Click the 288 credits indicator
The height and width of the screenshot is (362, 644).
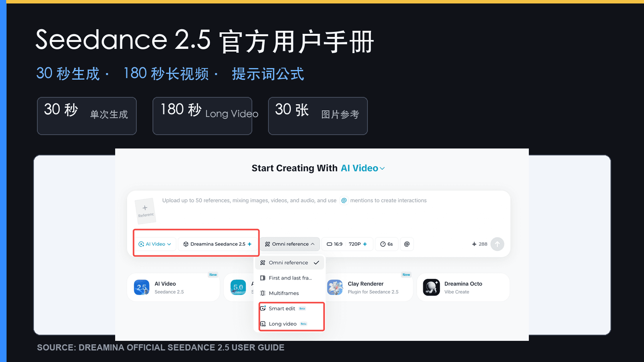click(480, 244)
